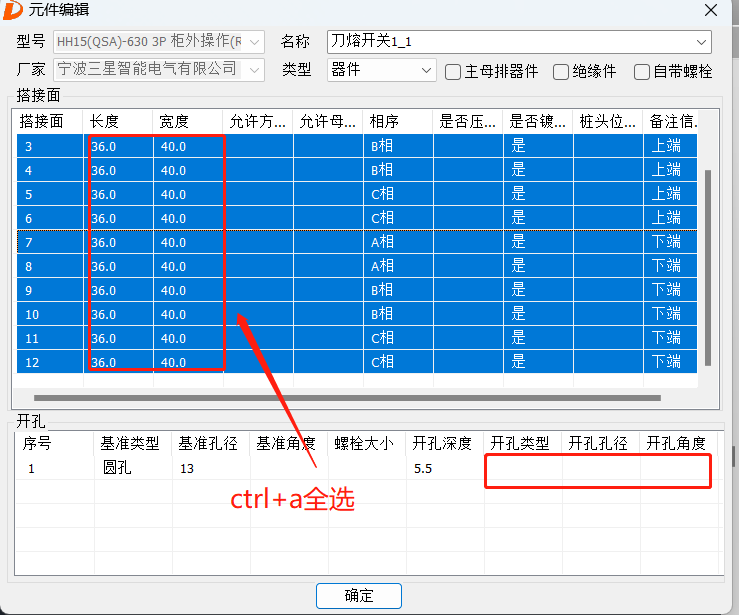Open the 型号 dropdown
Screen dimensions: 739x615
click(254, 42)
